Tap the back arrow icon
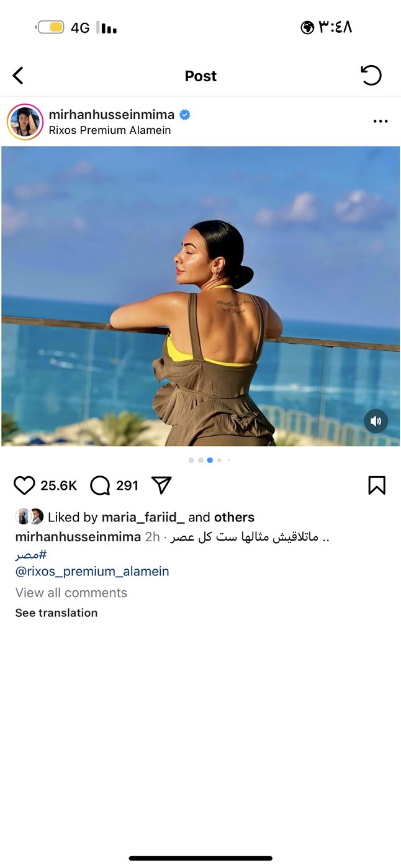The image size is (401, 868). [18, 76]
